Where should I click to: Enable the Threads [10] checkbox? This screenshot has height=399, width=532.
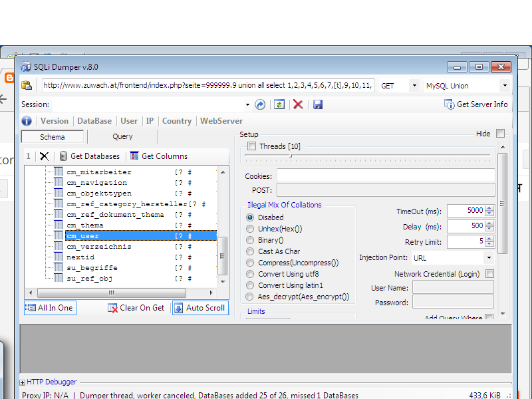click(251, 146)
